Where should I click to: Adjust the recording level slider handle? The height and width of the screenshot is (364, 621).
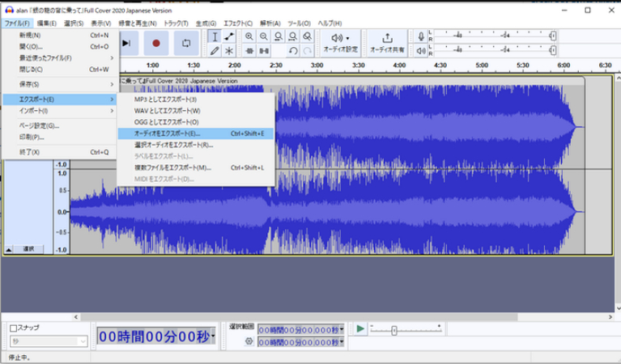(552, 36)
